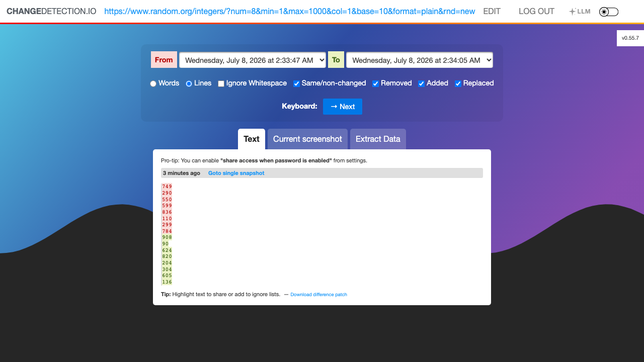The width and height of the screenshot is (644, 362).
Task: Uncheck the Replaced checkbox
Action: [458, 83]
